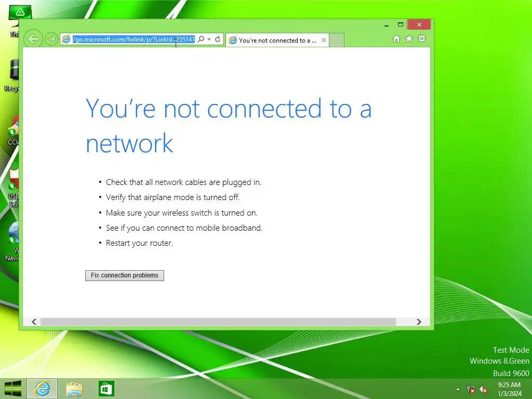Open the Start button on taskbar

click(12, 389)
